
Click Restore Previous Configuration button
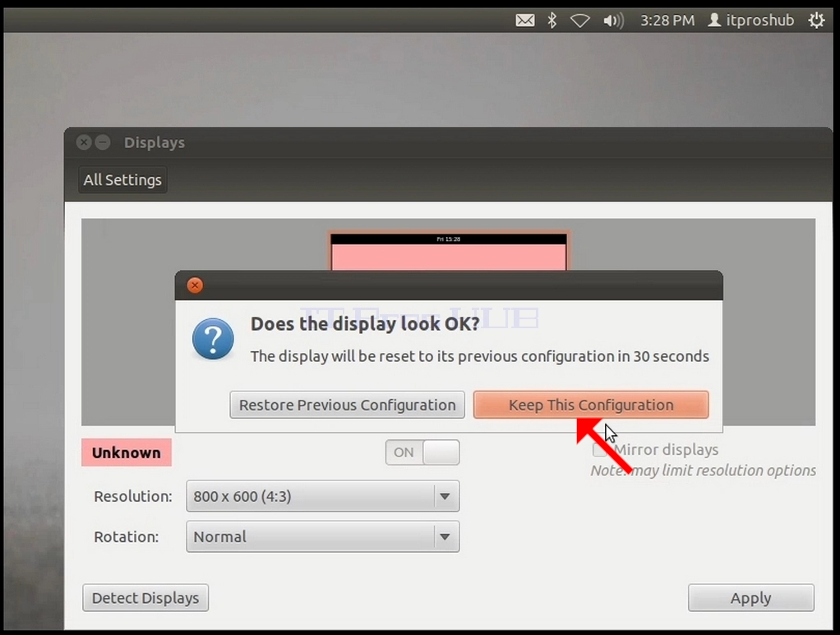pyautogui.click(x=347, y=405)
